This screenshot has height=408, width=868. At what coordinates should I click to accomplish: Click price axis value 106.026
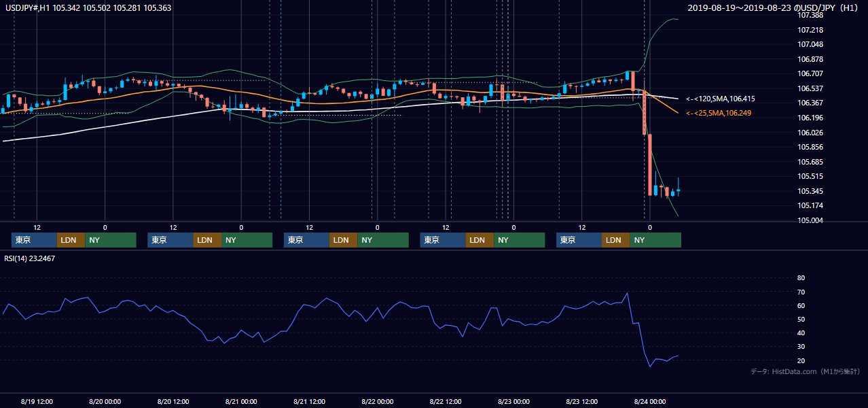click(x=810, y=133)
